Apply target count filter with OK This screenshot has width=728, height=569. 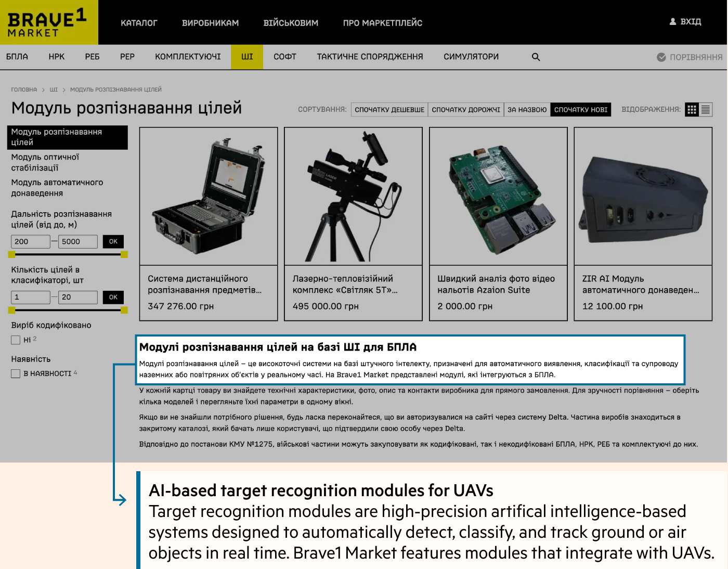[x=113, y=297]
